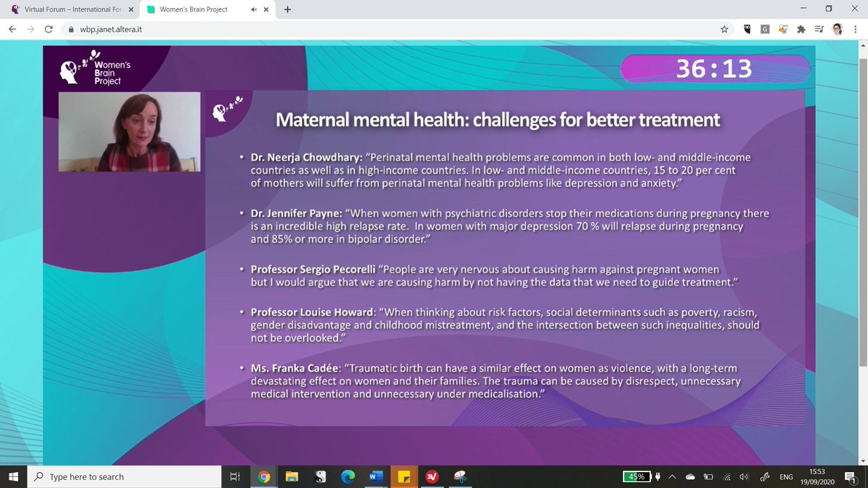Viewport: 868px width, 488px height.
Task: Open the grey G extension
Action: pos(765,30)
